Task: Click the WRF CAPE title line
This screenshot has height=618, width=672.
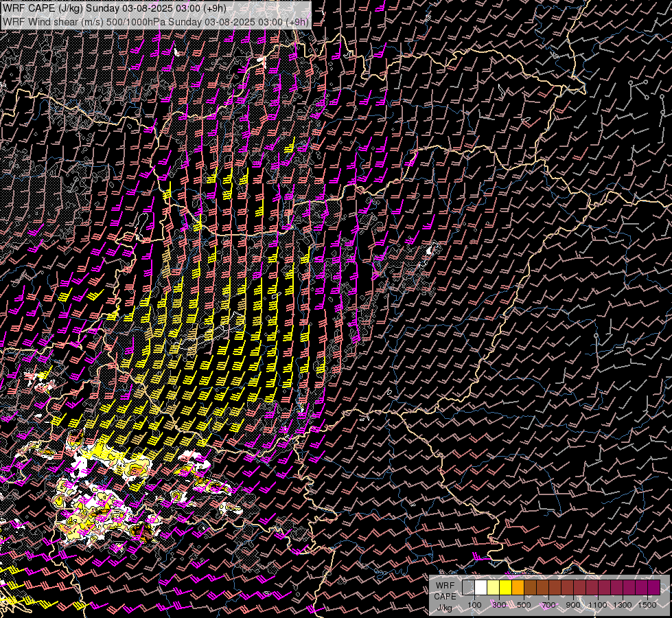Action: coord(115,8)
